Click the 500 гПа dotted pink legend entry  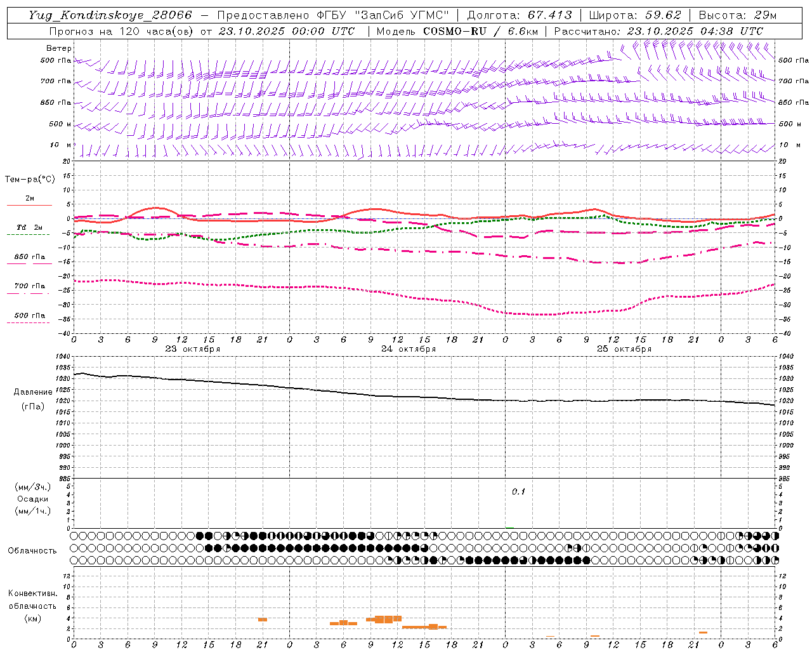click(29, 318)
